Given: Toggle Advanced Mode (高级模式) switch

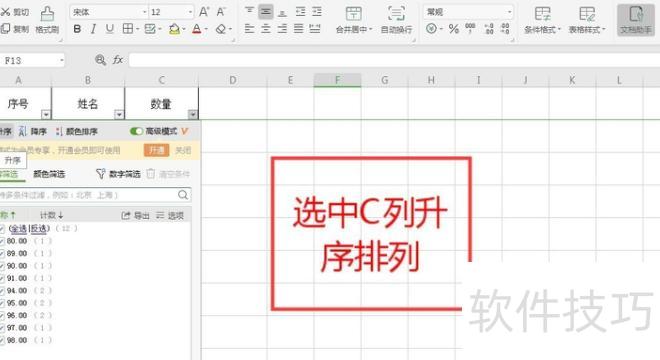Looking at the screenshot, I should tap(136, 131).
